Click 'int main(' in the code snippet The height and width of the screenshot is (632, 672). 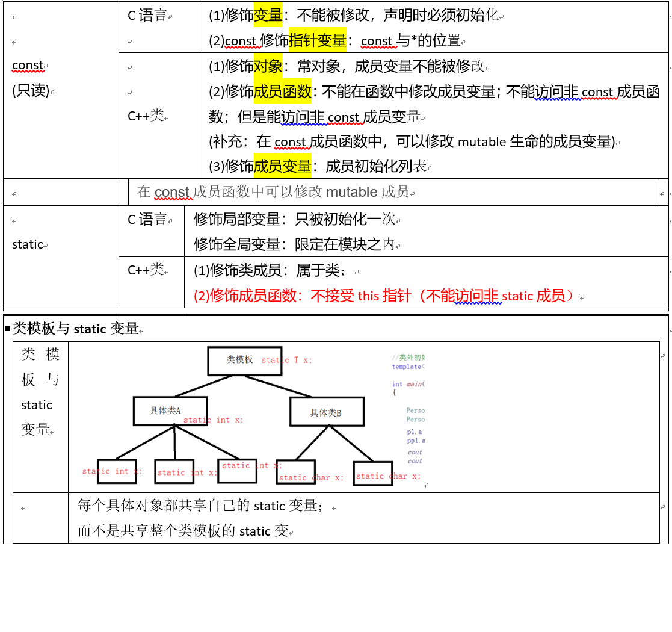(x=408, y=384)
